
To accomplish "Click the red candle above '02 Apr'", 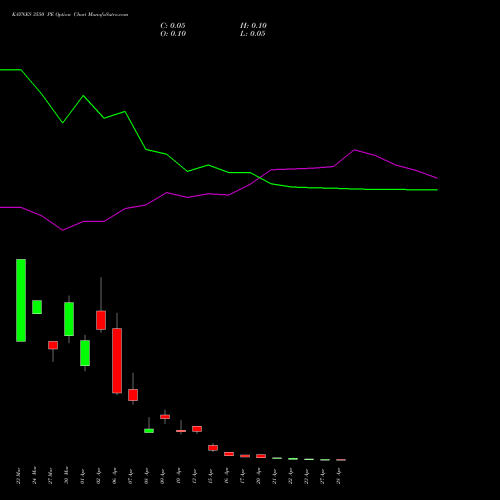I will coord(101,320).
